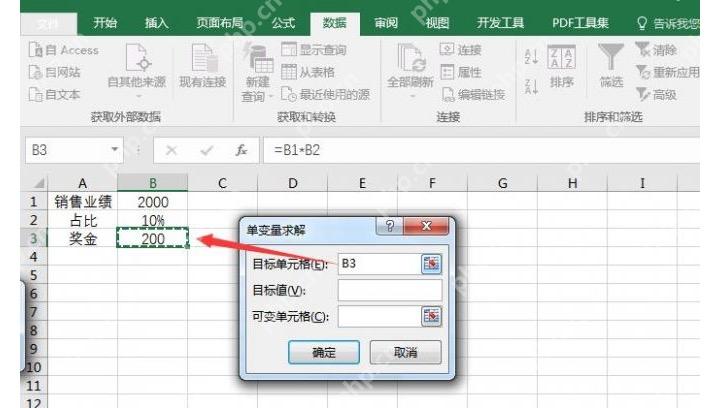The width and height of the screenshot is (720, 408).
Task: Switch to the 插入 Insert tab
Action: [x=157, y=23]
